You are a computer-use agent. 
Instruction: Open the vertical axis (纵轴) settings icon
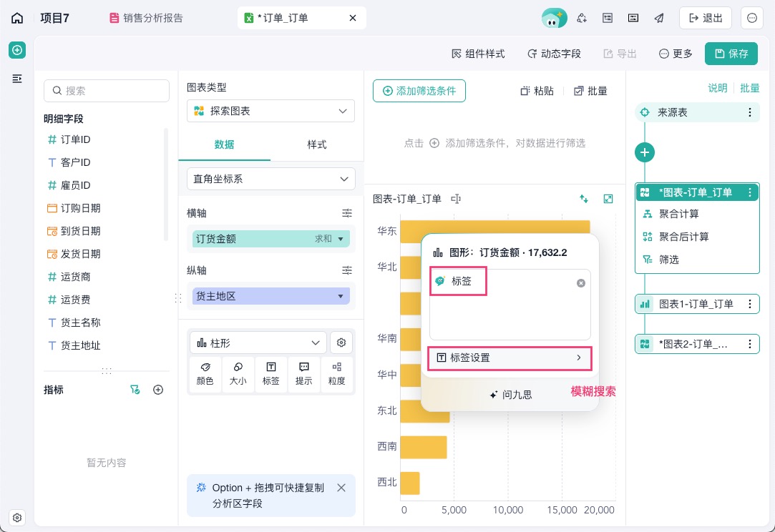pyautogui.click(x=347, y=270)
